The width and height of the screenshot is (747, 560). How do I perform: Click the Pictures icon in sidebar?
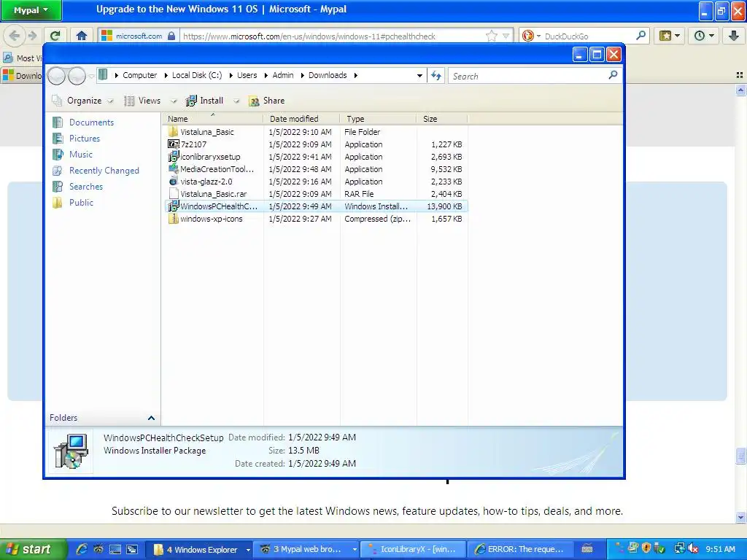[58, 139]
